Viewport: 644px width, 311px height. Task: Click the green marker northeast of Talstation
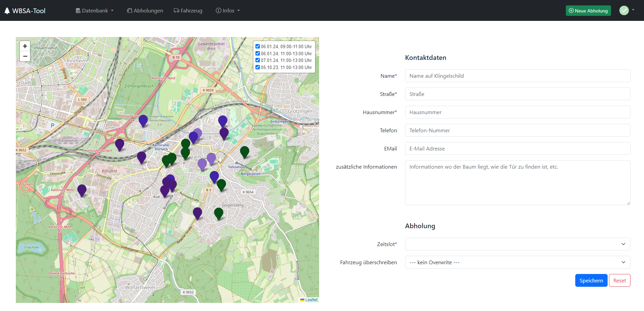245,152
